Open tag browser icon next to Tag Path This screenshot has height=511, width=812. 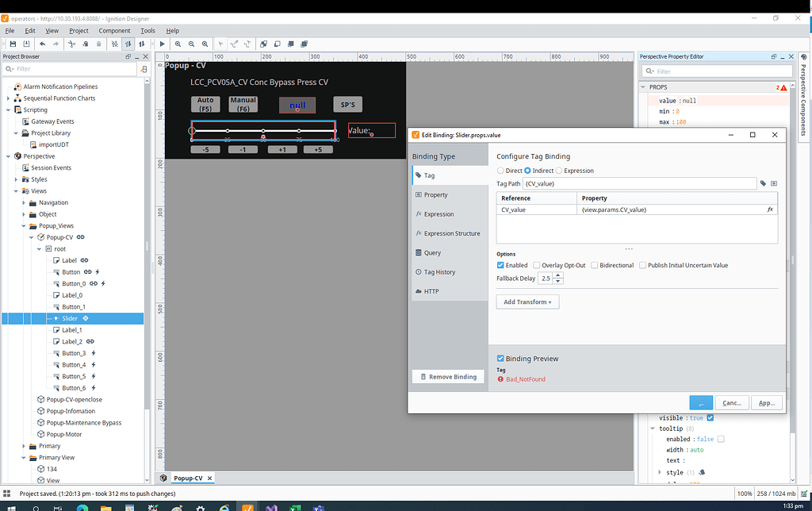point(763,183)
